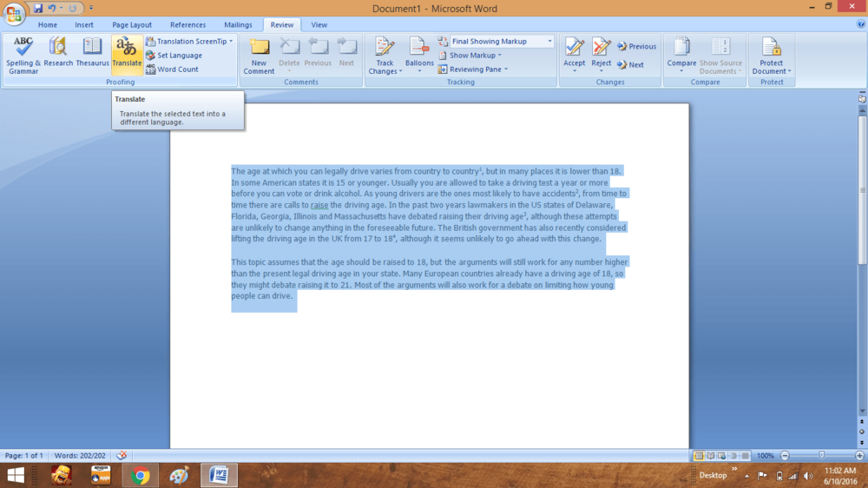Accept the tracked change
Viewport: 868px width, 488px height.
[574, 55]
